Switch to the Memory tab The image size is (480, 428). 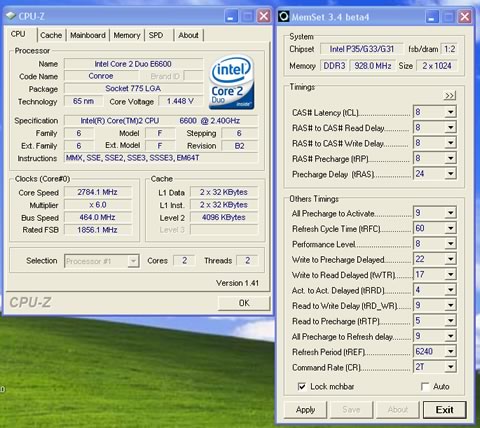pos(127,35)
